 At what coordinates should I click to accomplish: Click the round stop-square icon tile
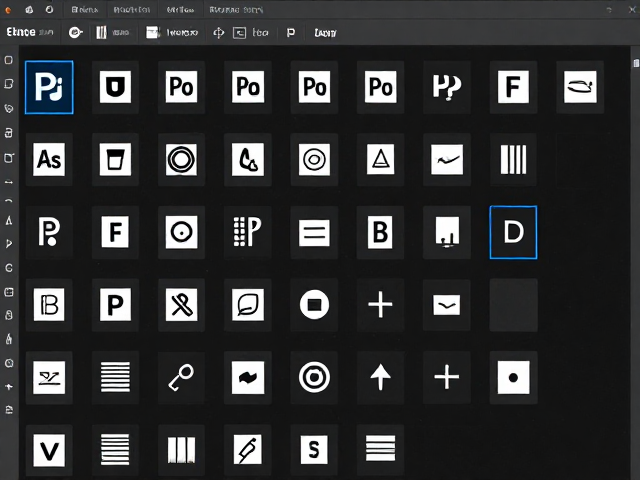pos(314,305)
